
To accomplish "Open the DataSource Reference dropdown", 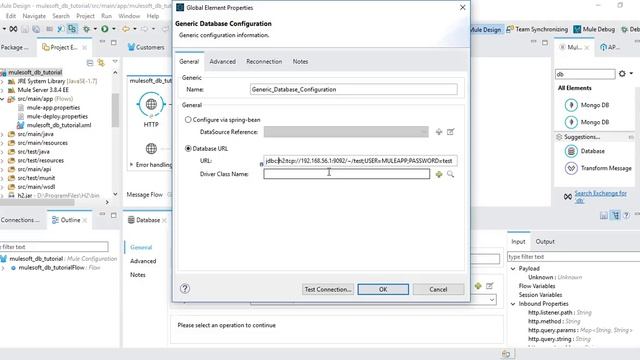I will 424,132.
